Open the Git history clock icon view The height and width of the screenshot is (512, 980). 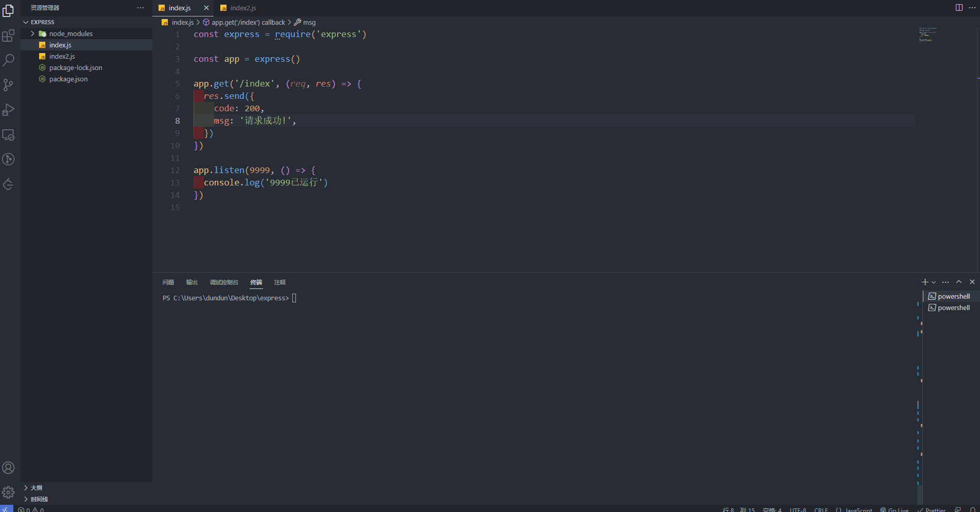coord(8,160)
